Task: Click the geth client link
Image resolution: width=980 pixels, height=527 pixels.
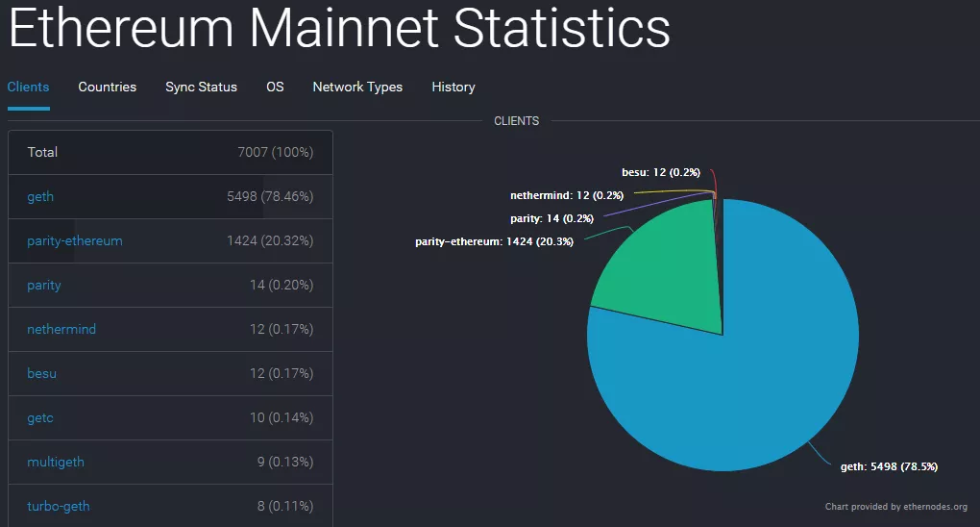Action: (40, 196)
